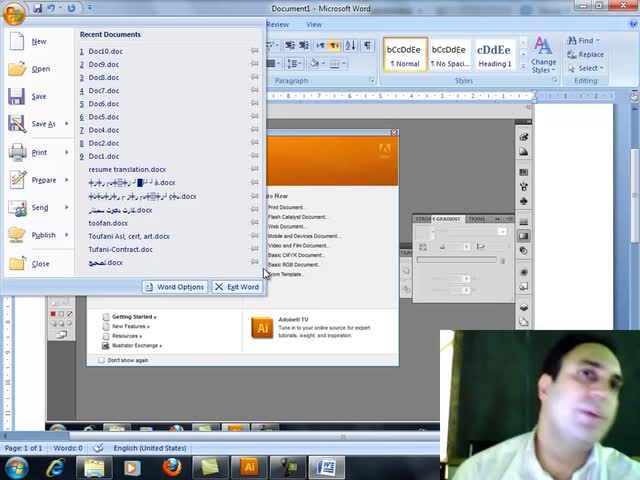Open Change Styles dropdown

click(x=543, y=55)
